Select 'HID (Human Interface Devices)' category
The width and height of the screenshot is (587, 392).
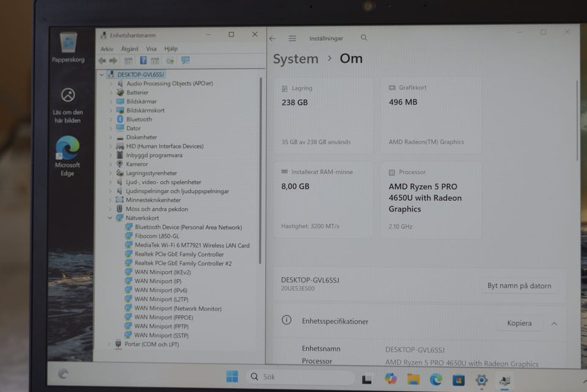[x=164, y=146]
